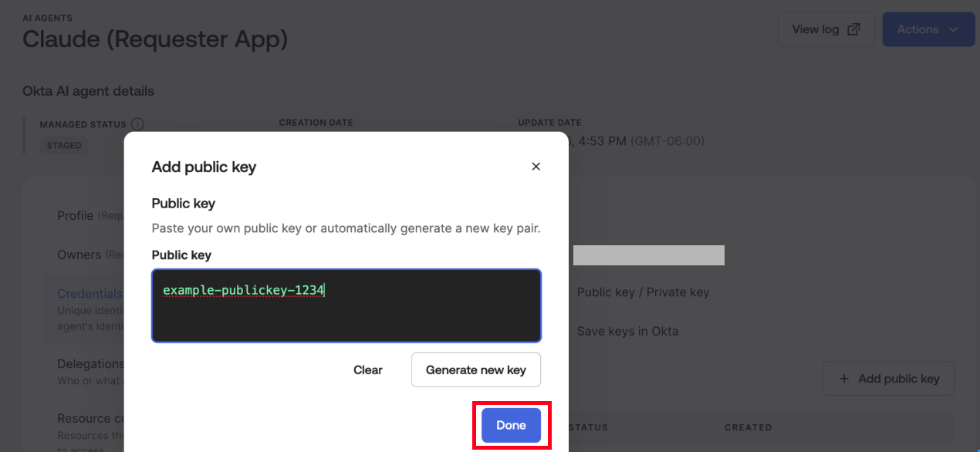Open the View log link

tap(826, 29)
